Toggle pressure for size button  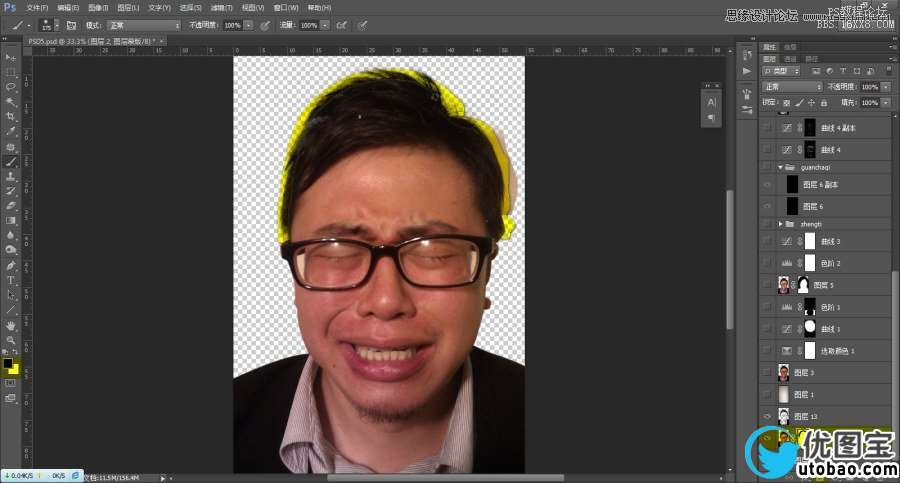(362, 25)
